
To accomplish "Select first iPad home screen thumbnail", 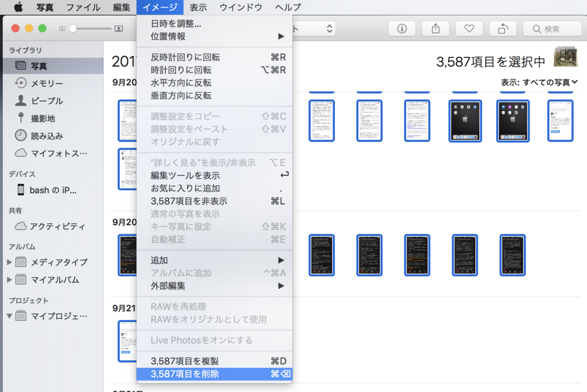I will [x=465, y=121].
